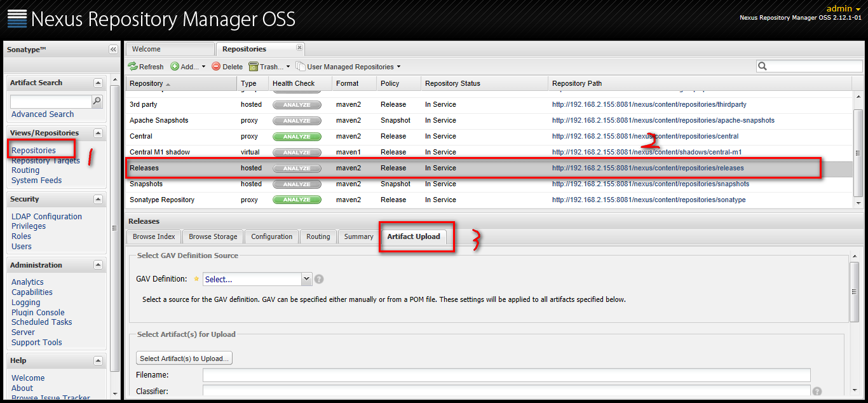Click green ANALYZE for Central
This screenshot has width=868, height=403.
tap(297, 137)
